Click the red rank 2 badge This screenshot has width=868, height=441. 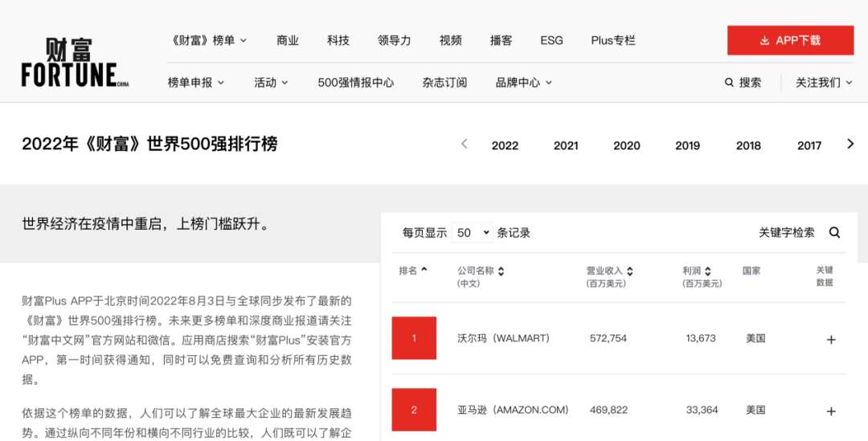pos(414,410)
